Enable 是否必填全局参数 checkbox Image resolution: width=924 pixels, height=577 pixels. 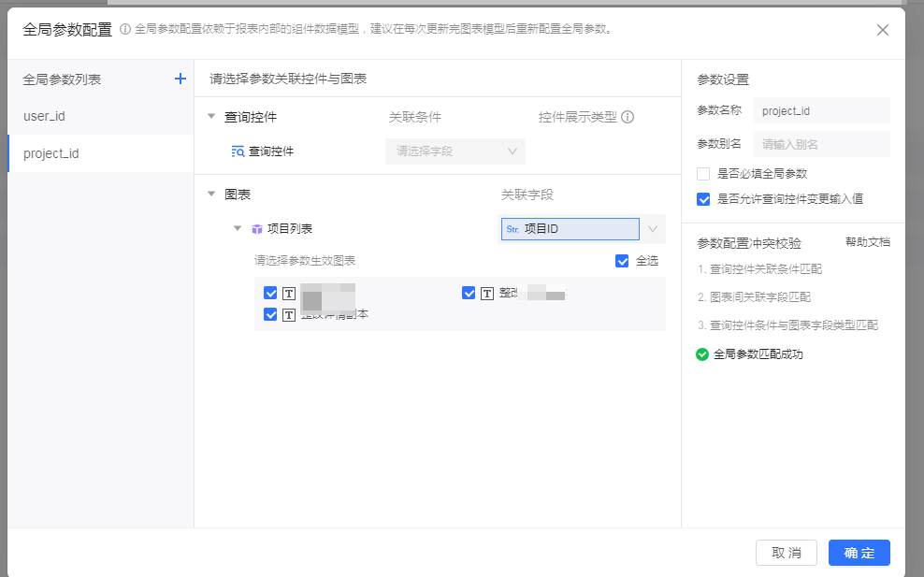click(x=703, y=174)
